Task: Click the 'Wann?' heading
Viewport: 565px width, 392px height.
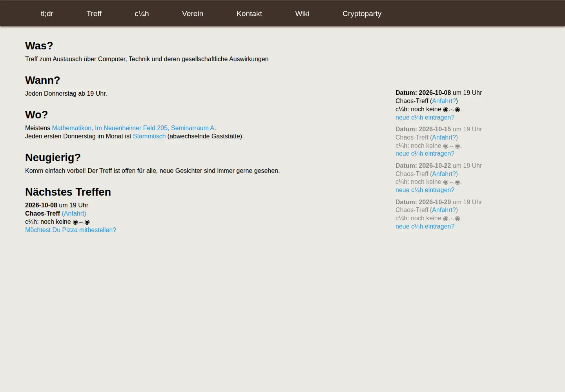Action: coord(42,80)
